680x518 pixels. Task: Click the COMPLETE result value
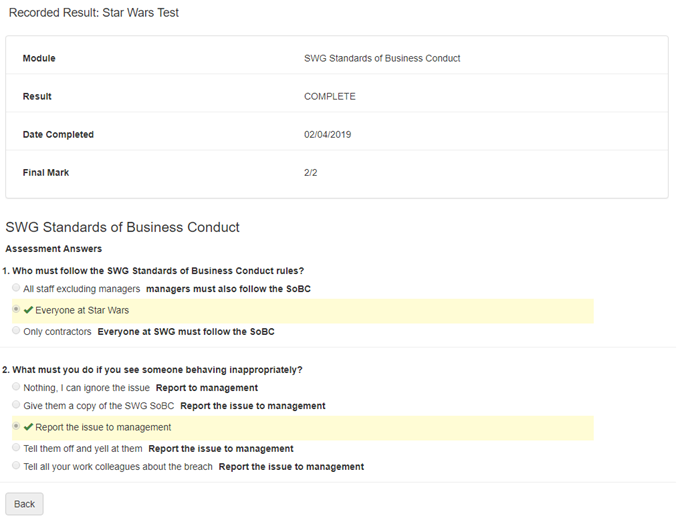point(329,97)
